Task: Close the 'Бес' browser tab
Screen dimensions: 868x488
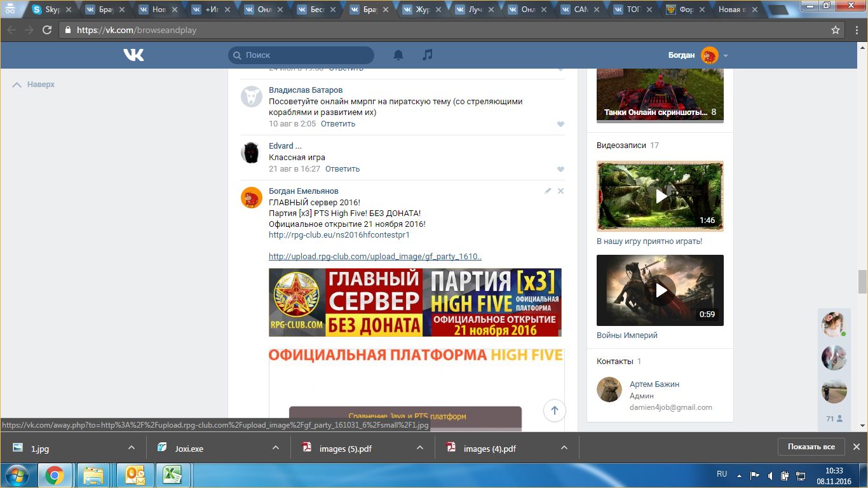Action: pyautogui.click(x=332, y=10)
